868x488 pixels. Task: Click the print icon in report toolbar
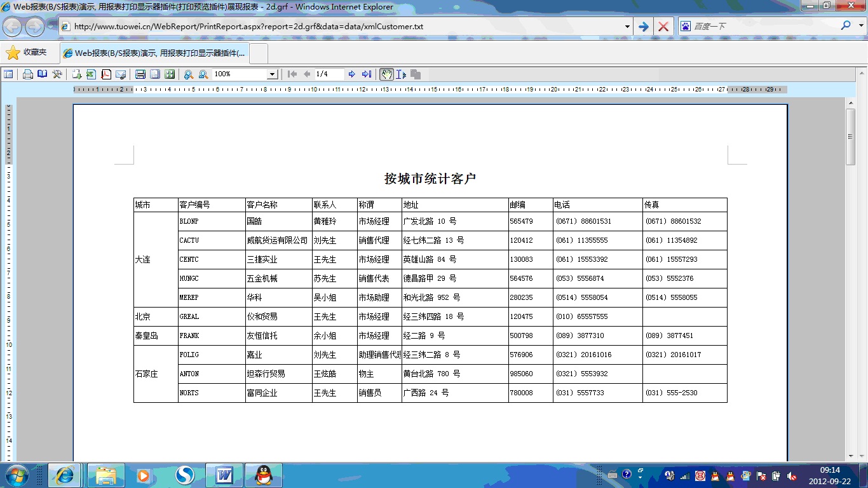pos(28,74)
